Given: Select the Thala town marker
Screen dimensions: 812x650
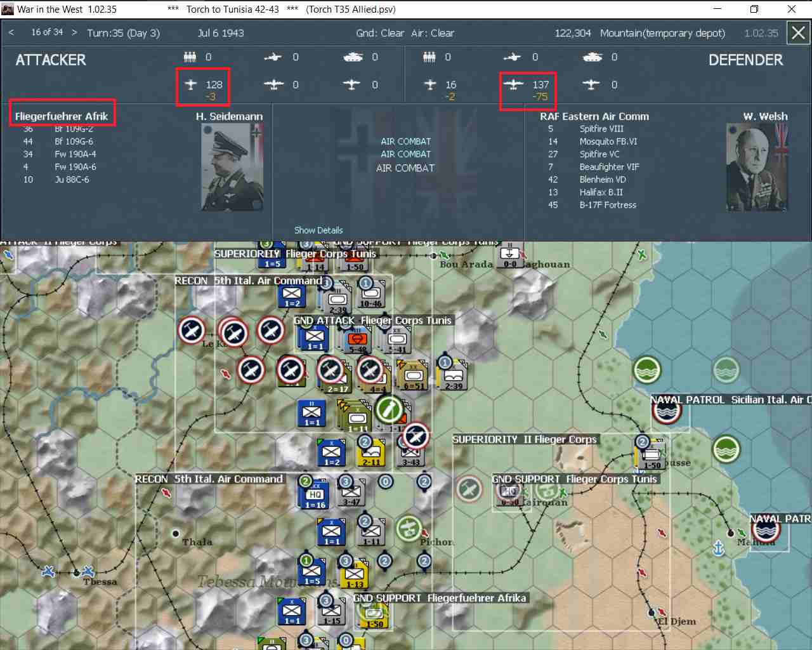Looking at the screenshot, I should [x=176, y=534].
